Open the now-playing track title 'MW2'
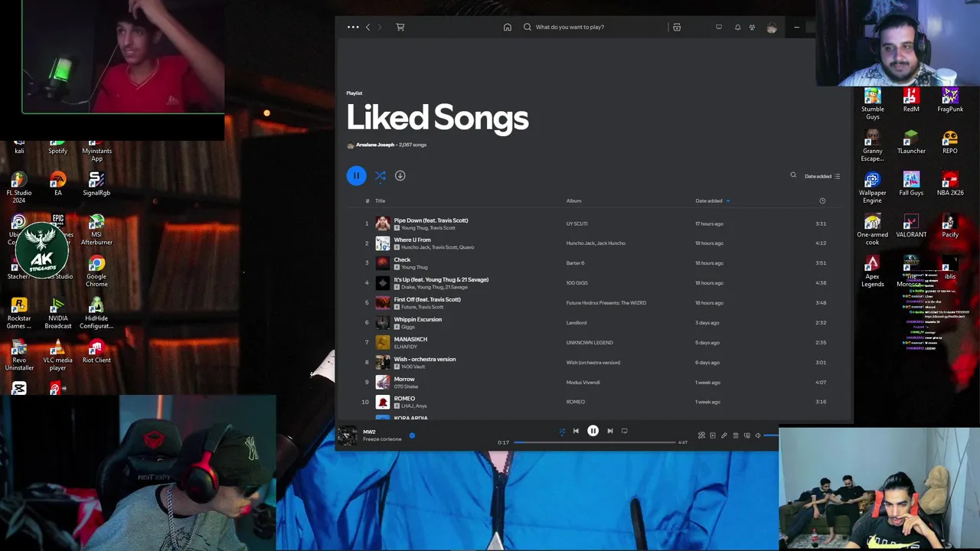 click(x=369, y=432)
